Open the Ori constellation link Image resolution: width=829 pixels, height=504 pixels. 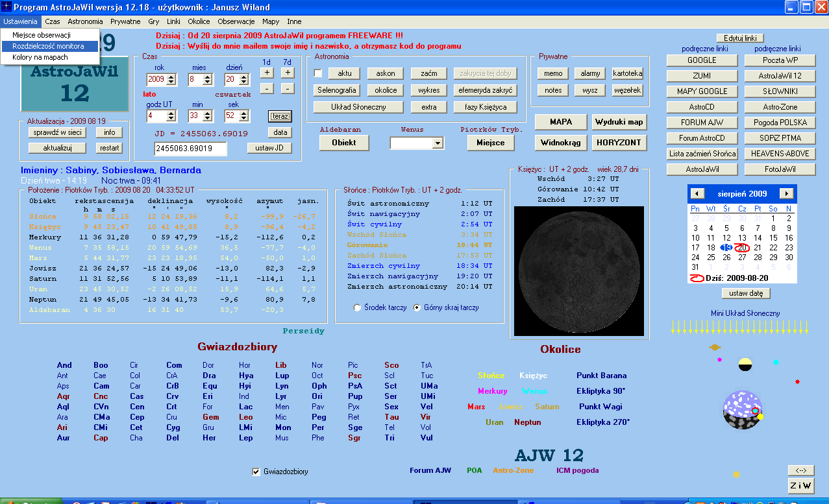pos(317,396)
